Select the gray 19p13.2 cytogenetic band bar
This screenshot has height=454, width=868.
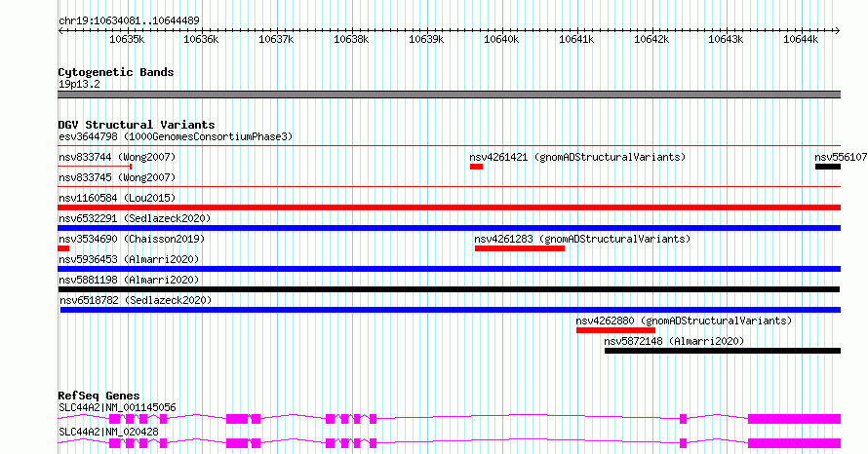[449, 95]
